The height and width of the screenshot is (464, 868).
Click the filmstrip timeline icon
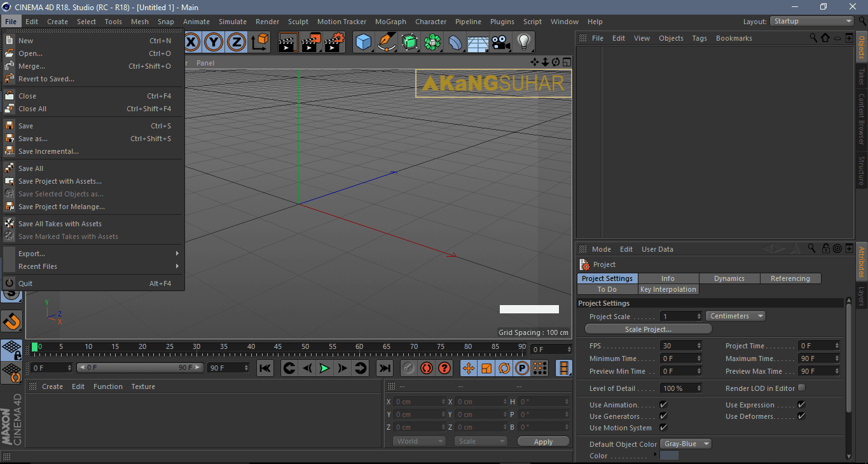point(563,368)
